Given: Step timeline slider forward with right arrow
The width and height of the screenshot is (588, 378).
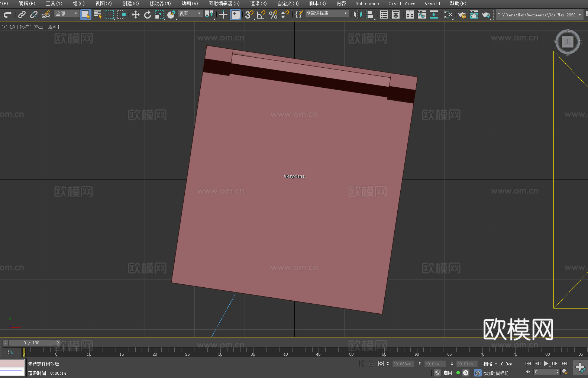Looking at the screenshot, I should pyautogui.click(x=58, y=343).
